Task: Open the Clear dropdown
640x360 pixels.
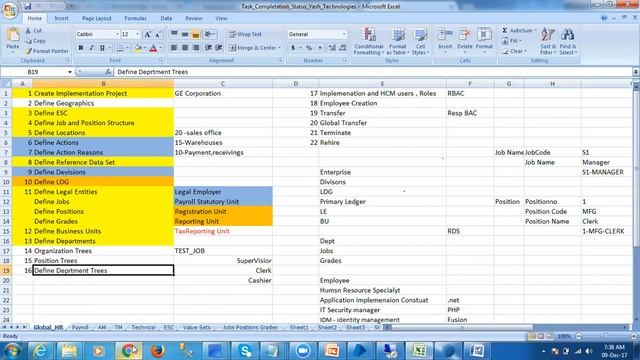Action: tap(514, 51)
